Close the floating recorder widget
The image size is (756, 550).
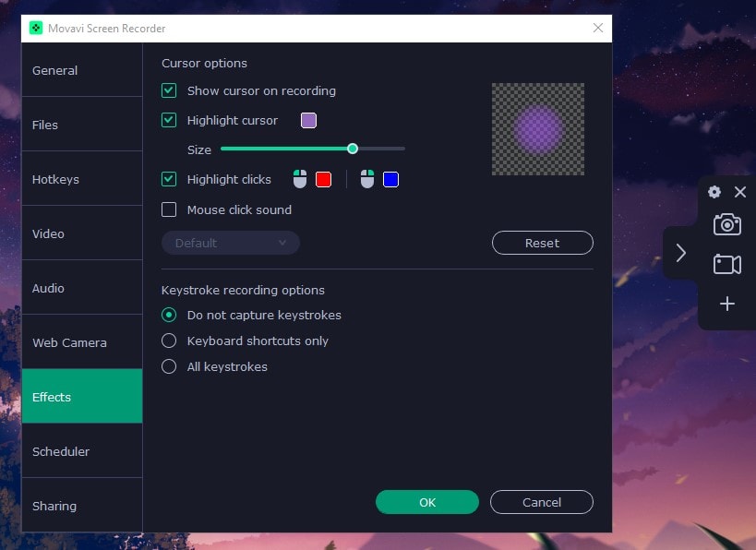click(740, 192)
